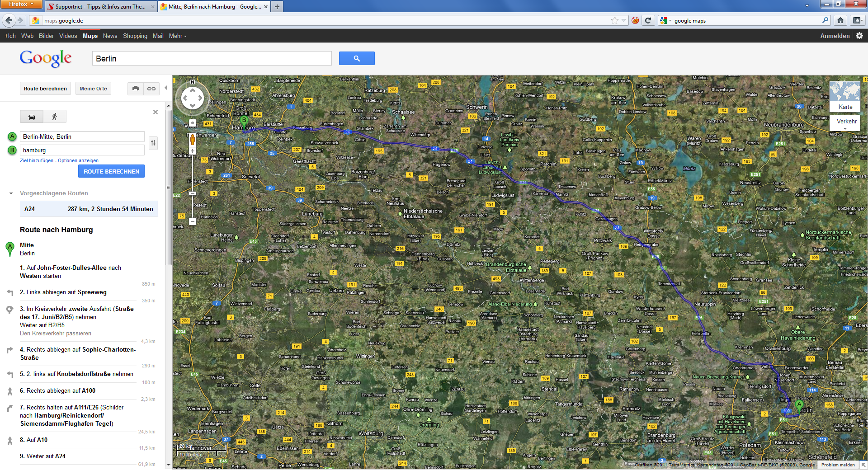Click the Google search magnifier button
Image resolution: width=868 pixels, height=470 pixels.
tap(357, 58)
